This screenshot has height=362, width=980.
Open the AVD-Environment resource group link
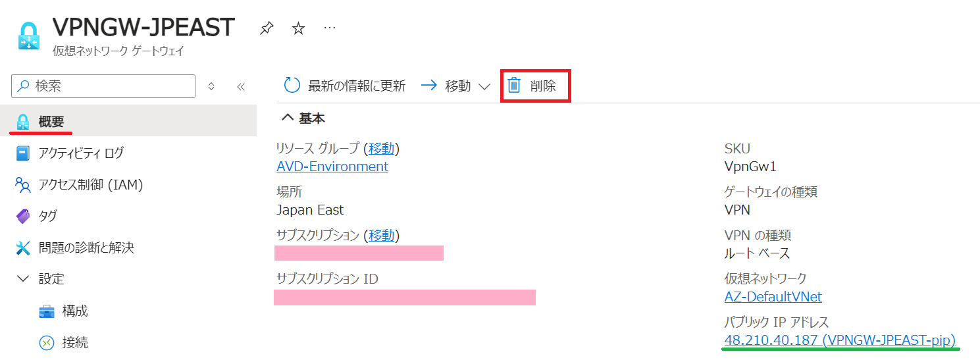click(332, 167)
